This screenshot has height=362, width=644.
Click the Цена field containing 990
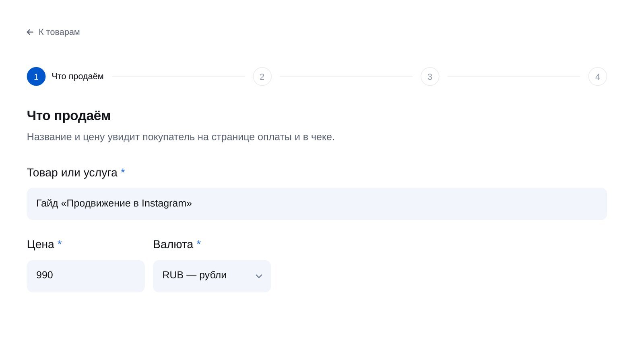pyautogui.click(x=86, y=276)
